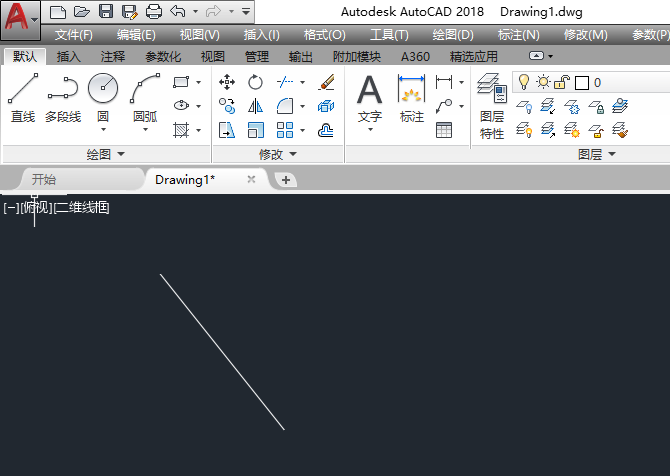Select the Move tool
Image resolution: width=670 pixels, height=476 pixels.
[x=227, y=82]
